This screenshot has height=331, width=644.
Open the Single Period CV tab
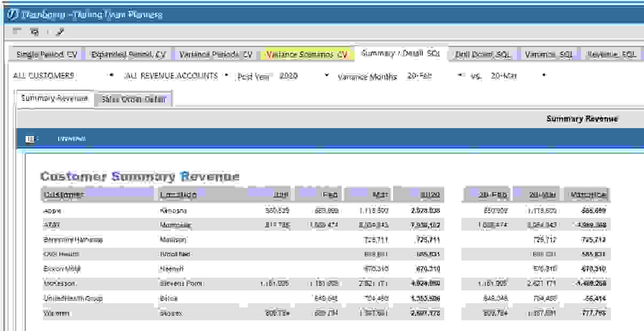[47, 54]
